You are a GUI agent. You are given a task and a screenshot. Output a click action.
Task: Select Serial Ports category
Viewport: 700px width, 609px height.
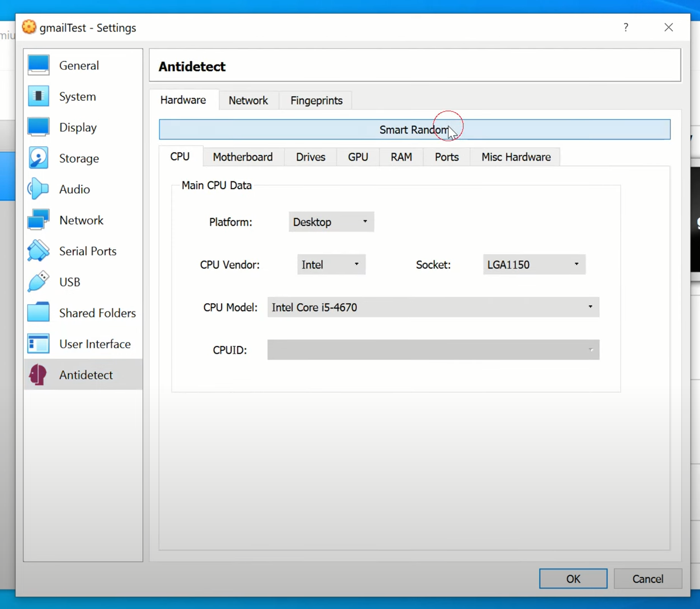(83, 251)
